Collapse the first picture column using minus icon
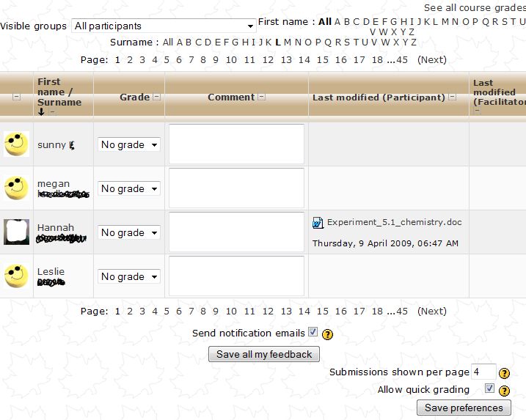 [17, 97]
